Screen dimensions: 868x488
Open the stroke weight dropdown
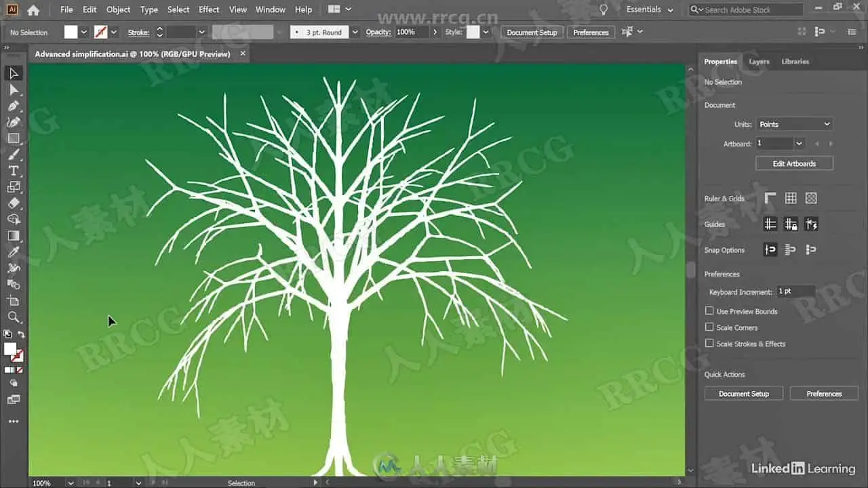201,32
